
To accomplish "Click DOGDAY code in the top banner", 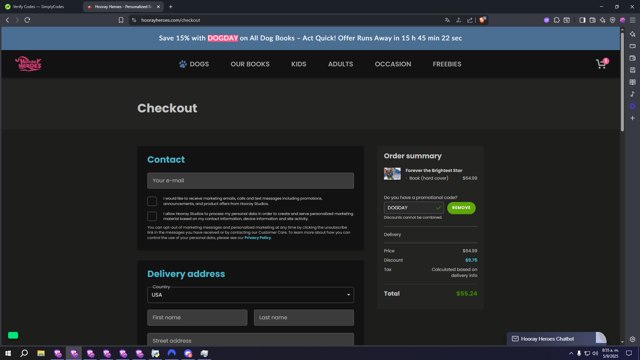I will (222, 38).
